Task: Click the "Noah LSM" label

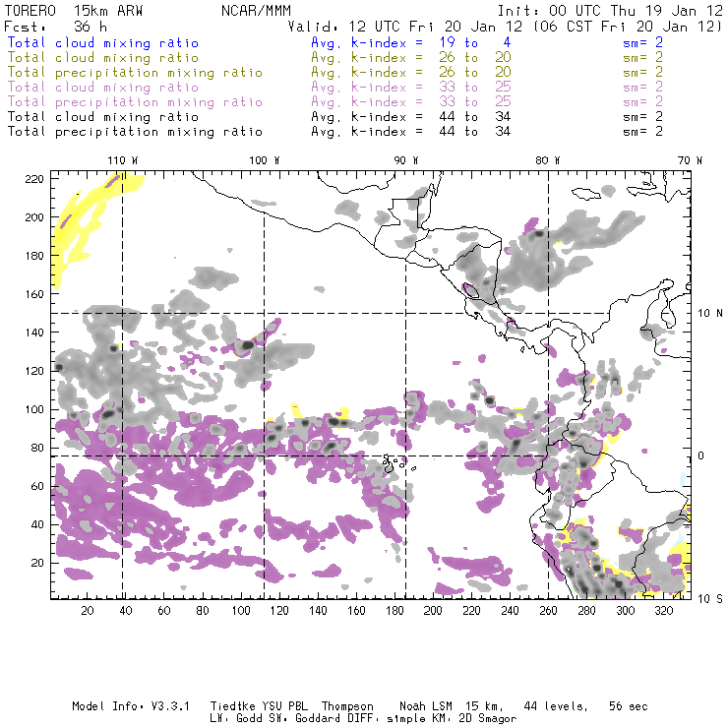Action: click(x=426, y=706)
